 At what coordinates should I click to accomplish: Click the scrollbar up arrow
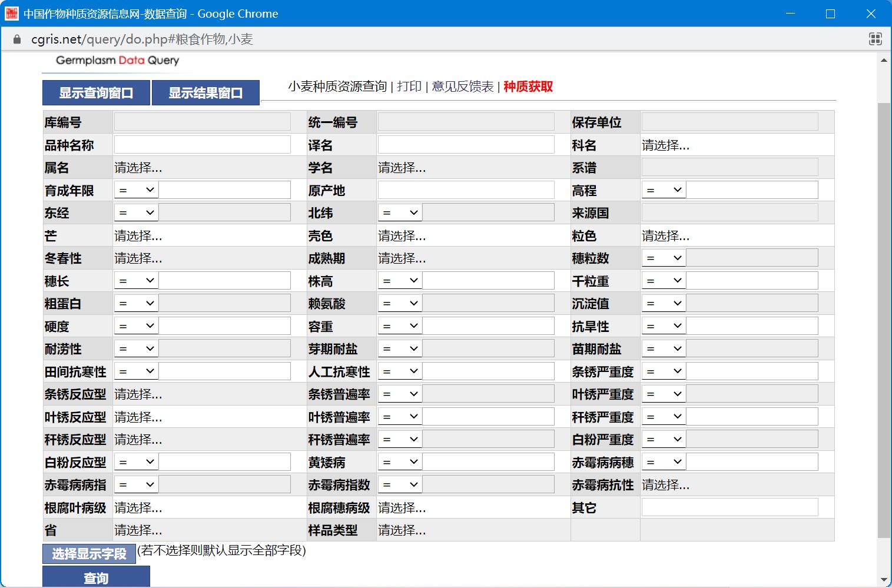pos(884,60)
